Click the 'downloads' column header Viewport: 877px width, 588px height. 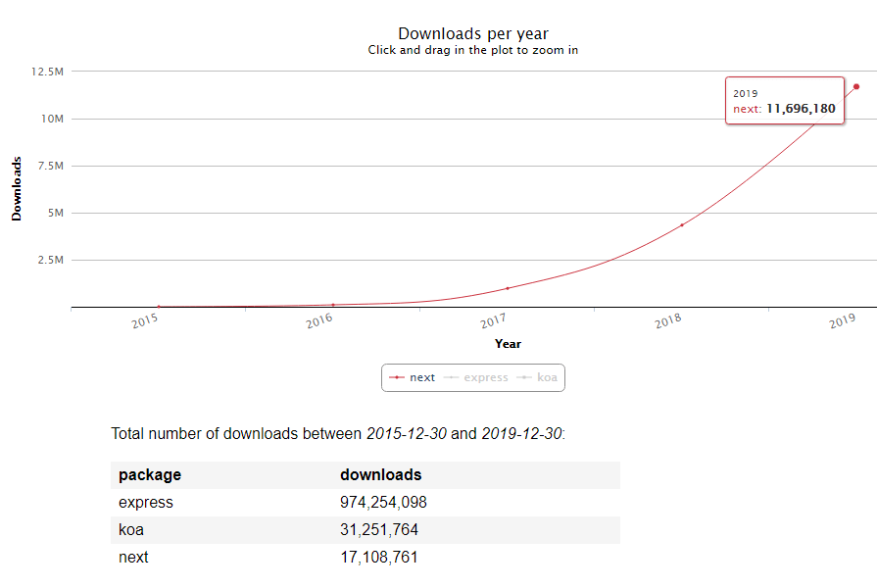(380, 475)
